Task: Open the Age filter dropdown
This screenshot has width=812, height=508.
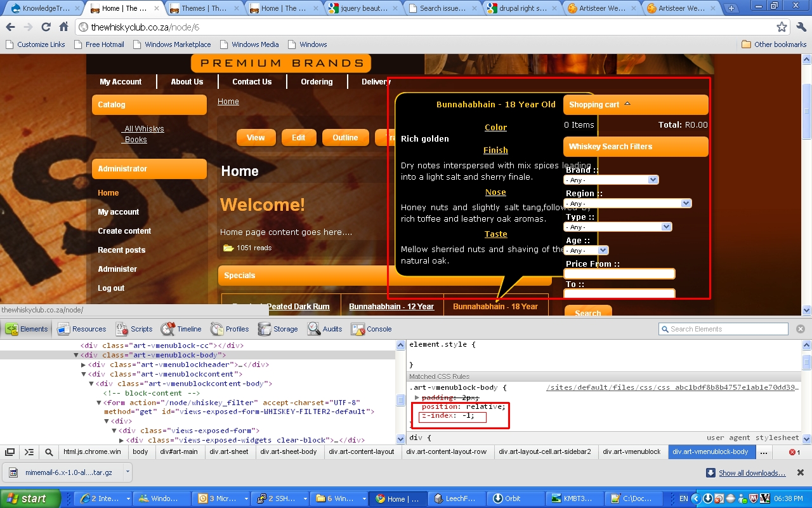Action: coord(586,250)
